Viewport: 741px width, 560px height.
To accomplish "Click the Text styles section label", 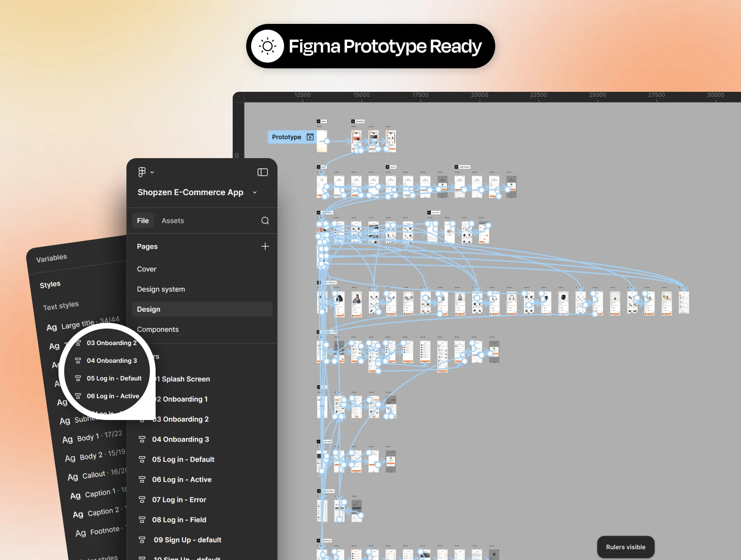I will coord(61,306).
